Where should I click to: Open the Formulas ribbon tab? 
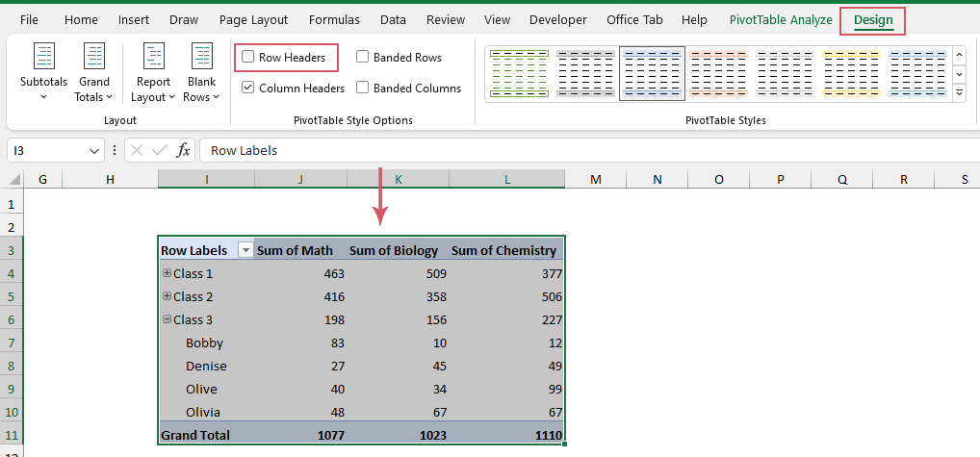tap(334, 19)
